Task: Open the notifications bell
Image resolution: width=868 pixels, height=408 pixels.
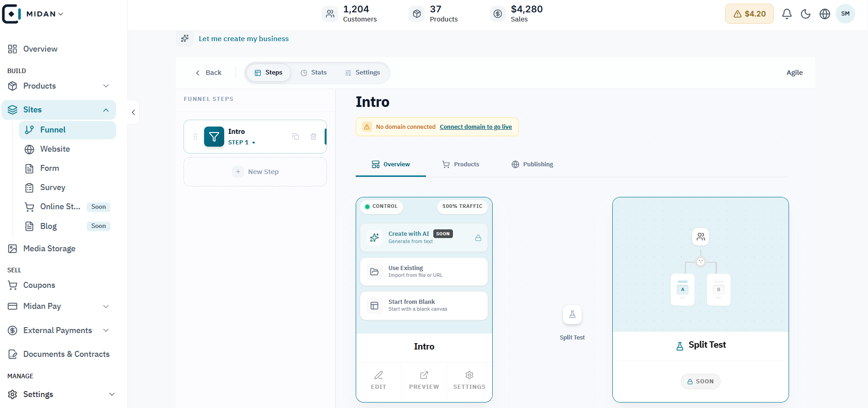Action: click(x=787, y=14)
